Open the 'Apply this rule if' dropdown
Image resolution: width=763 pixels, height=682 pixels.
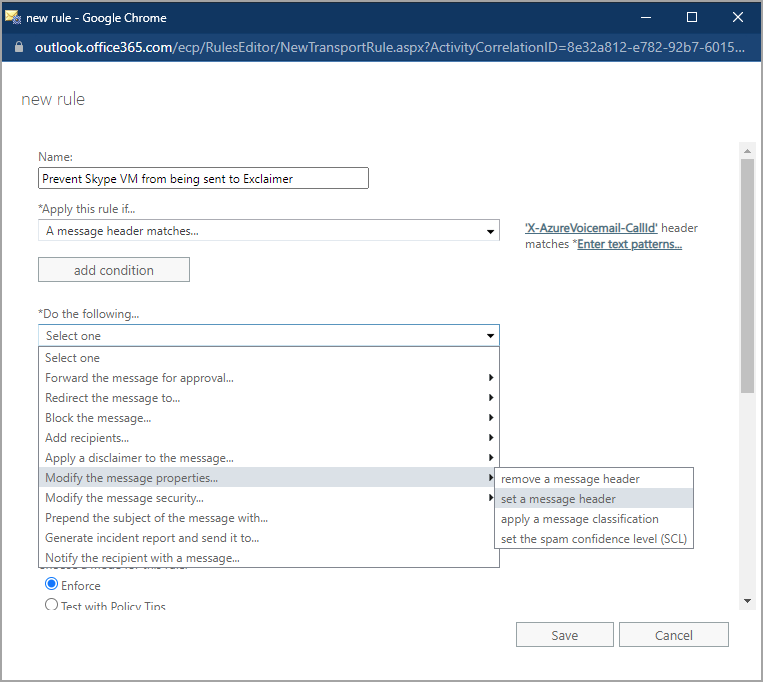[268, 231]
